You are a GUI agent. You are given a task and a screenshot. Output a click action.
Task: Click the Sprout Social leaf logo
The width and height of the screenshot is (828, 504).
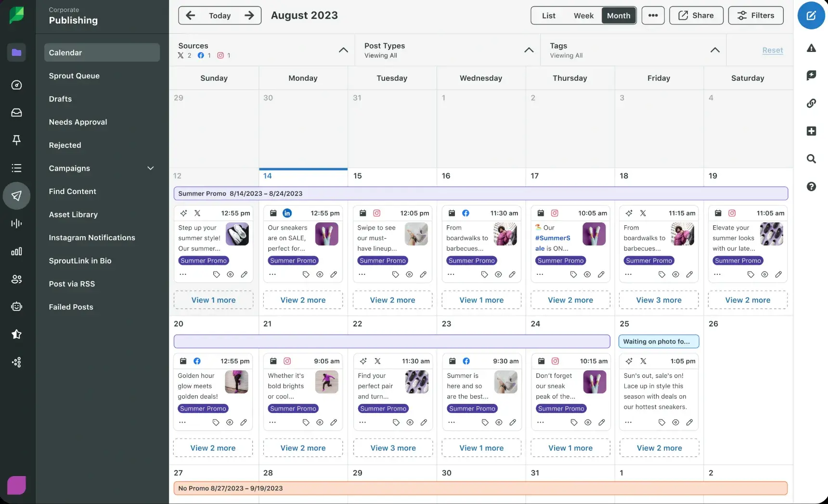(17, 15)
